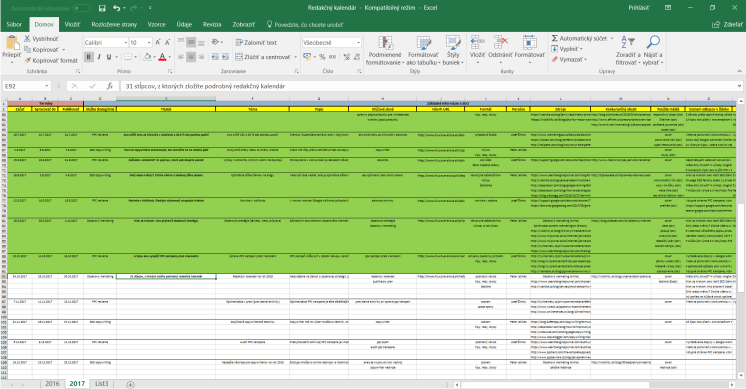The width and height of the screenshot is (746, 389).
Task: Open Podmienené formátovanie
Action: pos(384,50)
